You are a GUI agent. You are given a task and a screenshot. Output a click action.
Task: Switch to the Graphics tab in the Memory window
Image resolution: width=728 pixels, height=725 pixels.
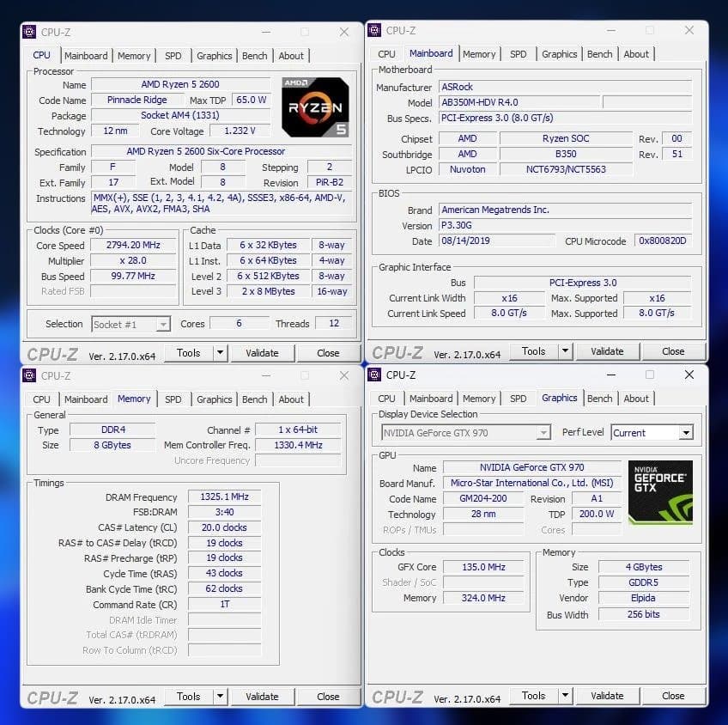(x=214, y=399)
